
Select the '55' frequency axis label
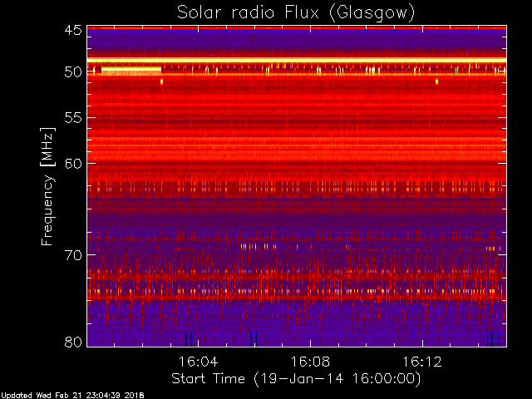[x=73, y=118]
